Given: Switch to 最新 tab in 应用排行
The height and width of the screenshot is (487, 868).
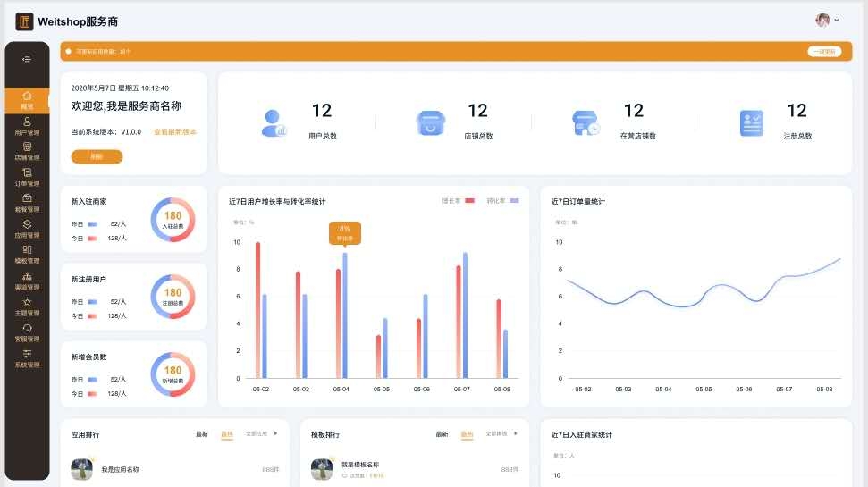Looking at the screenshot, I should tap(202, 434).
